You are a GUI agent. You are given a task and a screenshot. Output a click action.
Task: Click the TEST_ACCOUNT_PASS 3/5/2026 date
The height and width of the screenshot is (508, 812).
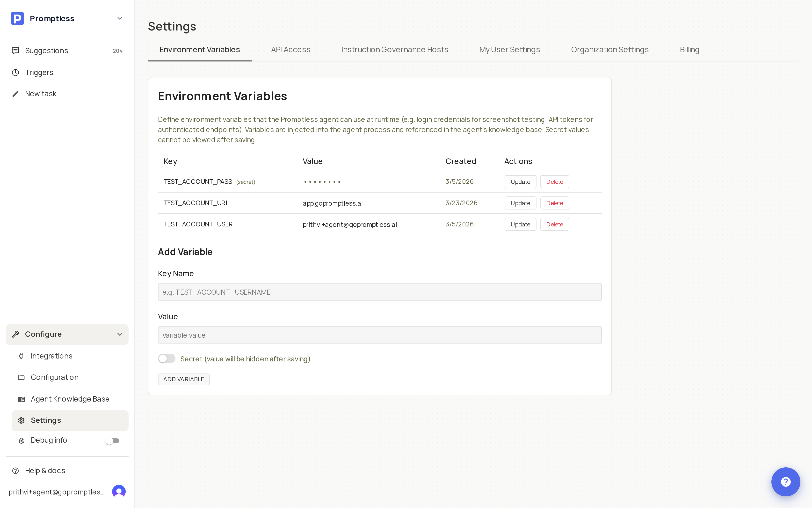(459, 182)
